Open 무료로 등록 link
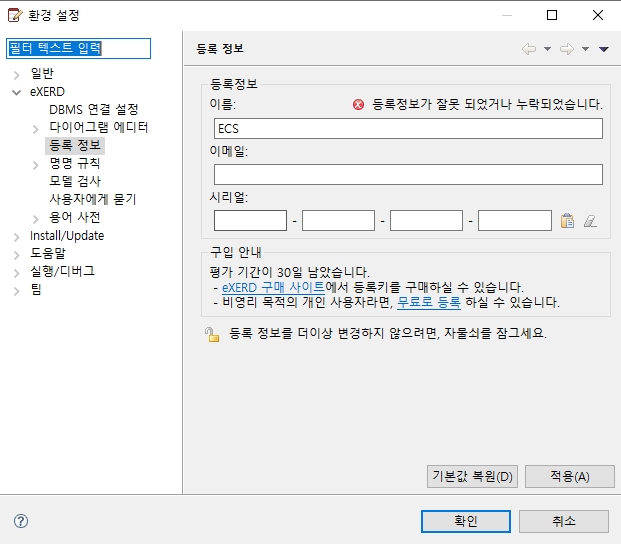The width and height of the screenshot is (621, 544). point(429,303)
